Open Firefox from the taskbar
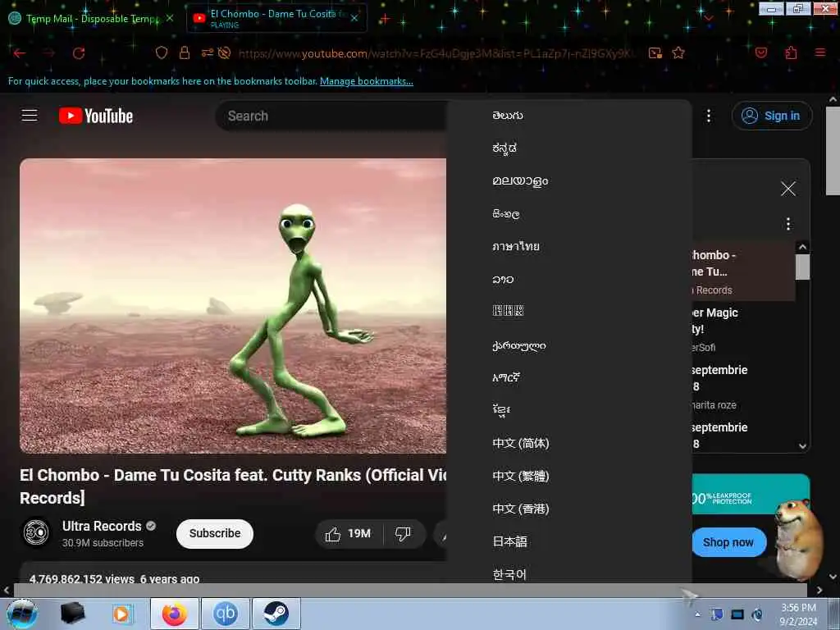Image resolution: width=840 pixels, height=630 pixels. coord(174,614)
